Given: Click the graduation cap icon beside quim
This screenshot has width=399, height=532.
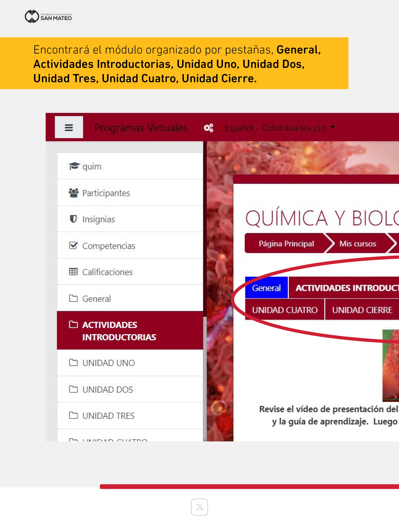Looking at the screenshot, I should coord(74,166).
